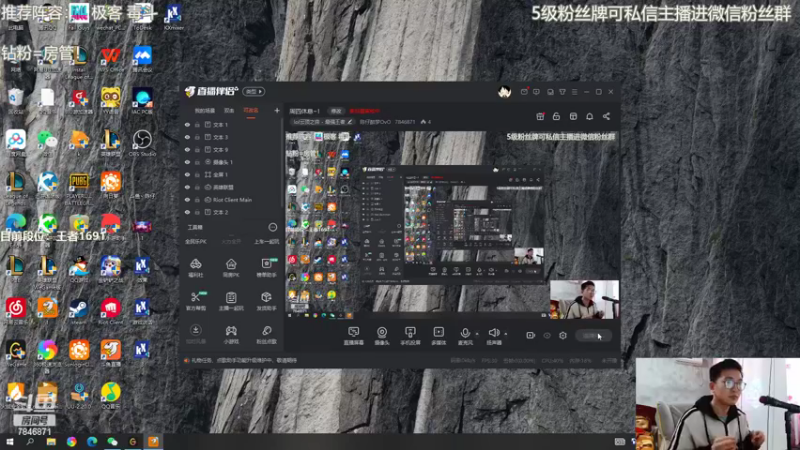Open the calendar icon with red dot
This screenshot has height=450, width=800.
(540, 116)
